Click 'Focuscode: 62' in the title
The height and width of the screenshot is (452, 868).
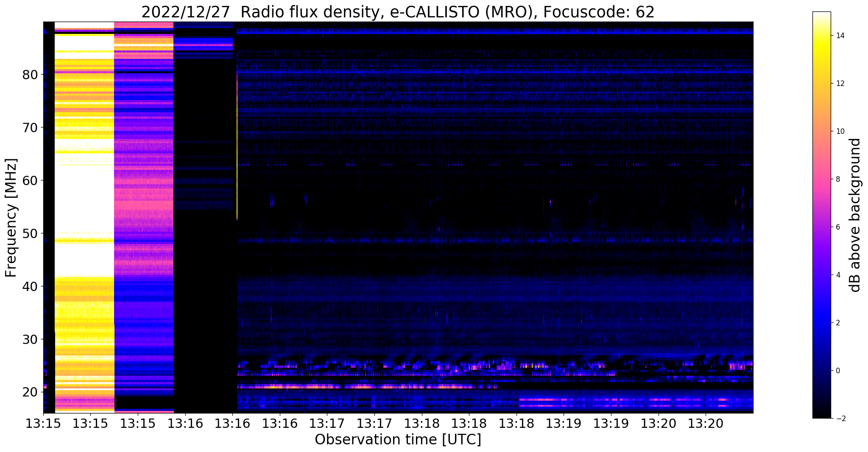(x=599, y=12)
